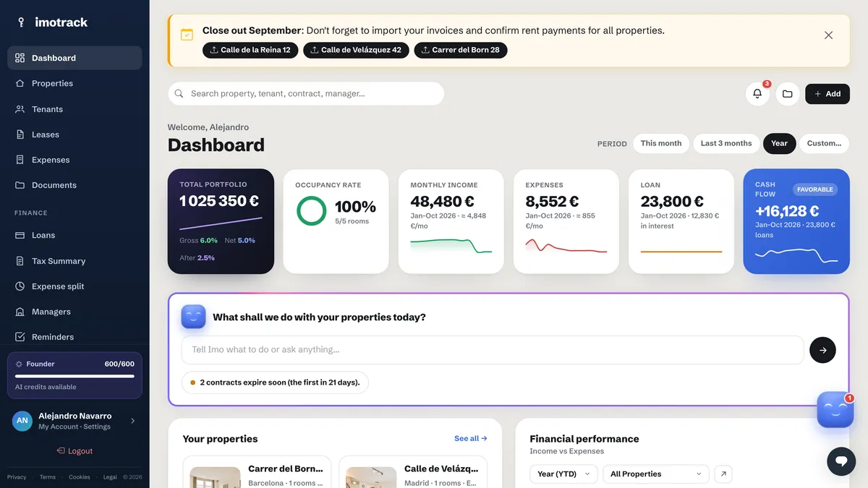Click the imotrack logo icon
Screen dimensions: 868x488
[x=21, y=22]
